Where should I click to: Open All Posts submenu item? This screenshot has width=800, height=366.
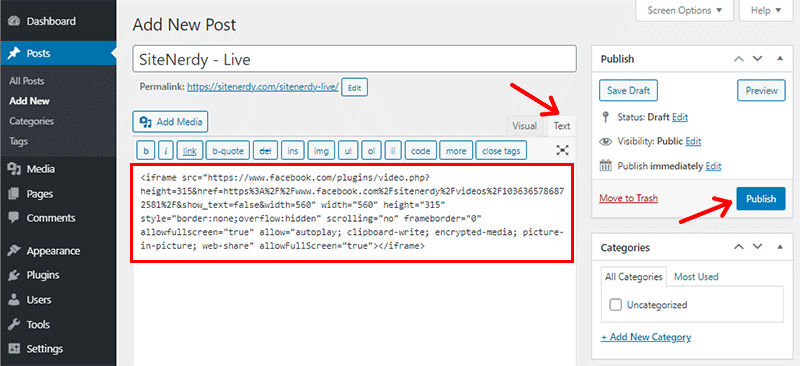click(x=27, y=81)
